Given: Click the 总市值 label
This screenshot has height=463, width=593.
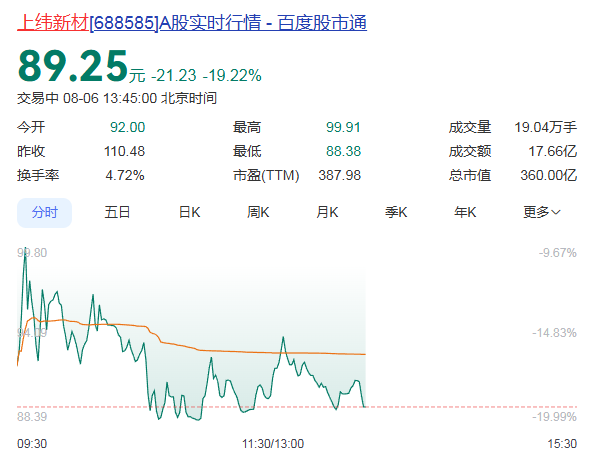Looking at the screenshot, I should pyautogui.click(x=470, y=175).
